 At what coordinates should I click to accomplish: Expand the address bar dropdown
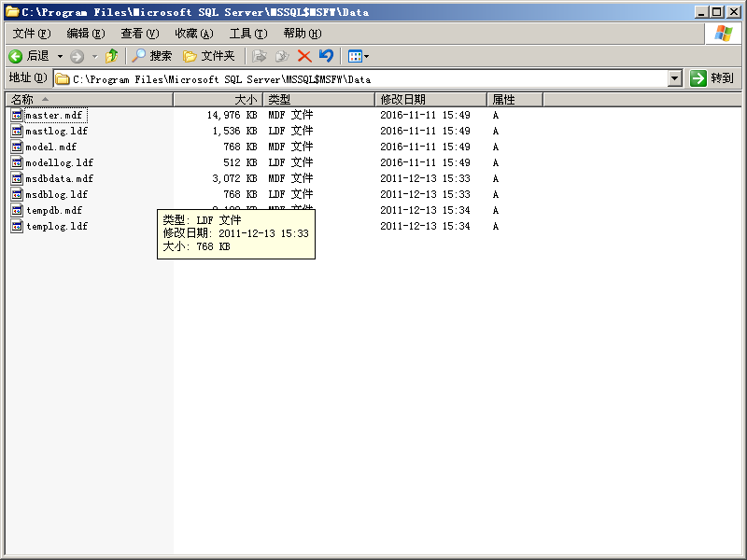pos(674,78)
